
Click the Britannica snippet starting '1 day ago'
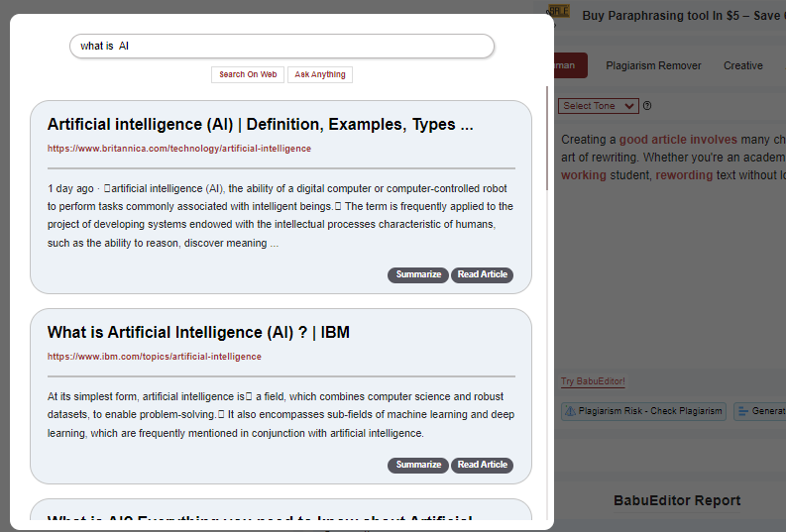tap(281, 215)
